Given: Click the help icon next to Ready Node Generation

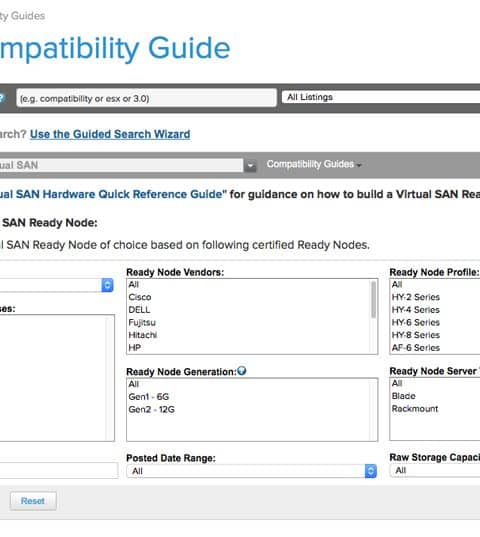Looking at the screenshot, I should click(x=242, y=371).
